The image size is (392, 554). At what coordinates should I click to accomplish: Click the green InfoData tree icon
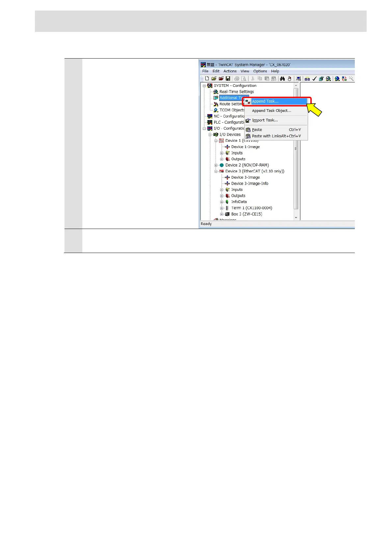click(x=227, y=202)
